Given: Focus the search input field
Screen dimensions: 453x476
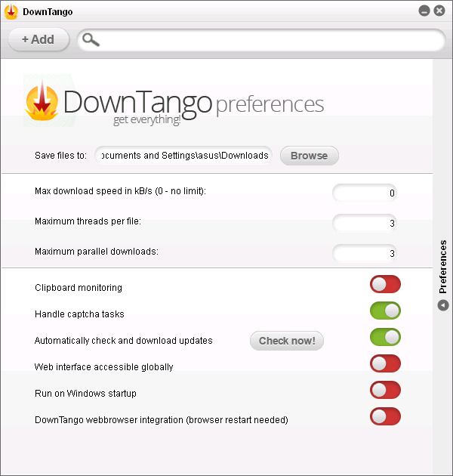Looking at the screenshot, I should click(x=261, y=40).
